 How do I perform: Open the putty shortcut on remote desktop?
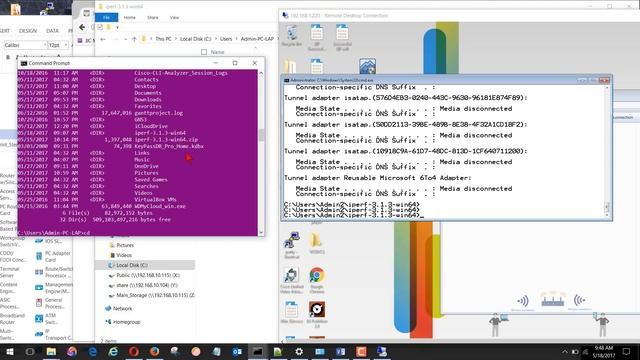click(291, 245)
